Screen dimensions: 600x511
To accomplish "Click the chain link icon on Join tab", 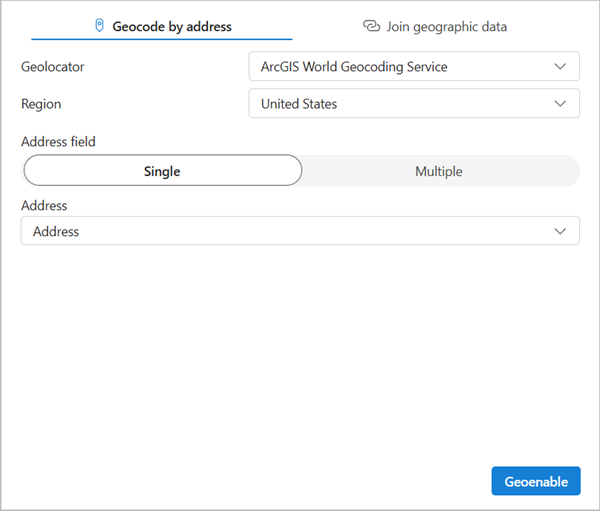I will pos(371,26).
